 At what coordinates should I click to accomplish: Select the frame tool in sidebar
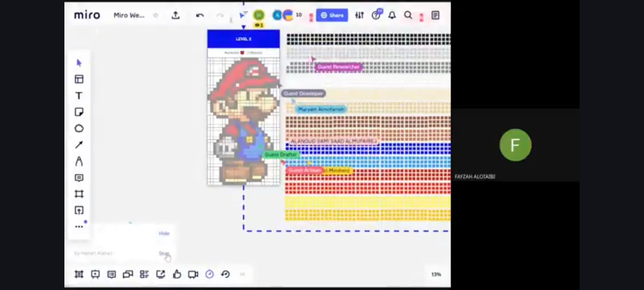(79, 194)
